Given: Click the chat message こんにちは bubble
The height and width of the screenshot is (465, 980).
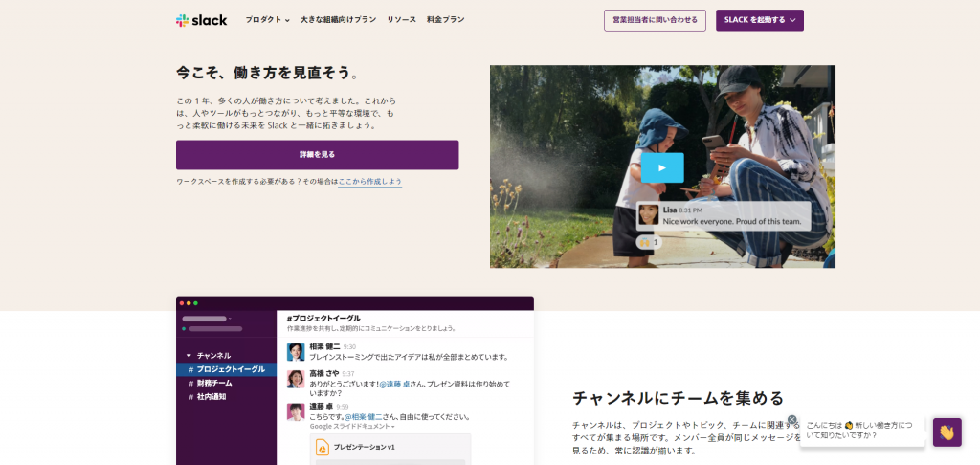Looking at the screenshot, I should [x=862, y=430].
